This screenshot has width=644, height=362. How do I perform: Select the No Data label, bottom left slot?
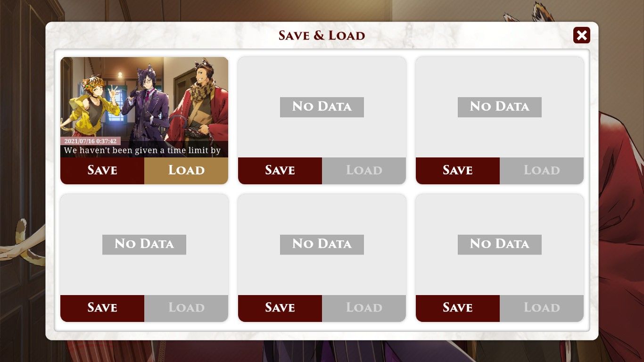(x=144, y=245)
